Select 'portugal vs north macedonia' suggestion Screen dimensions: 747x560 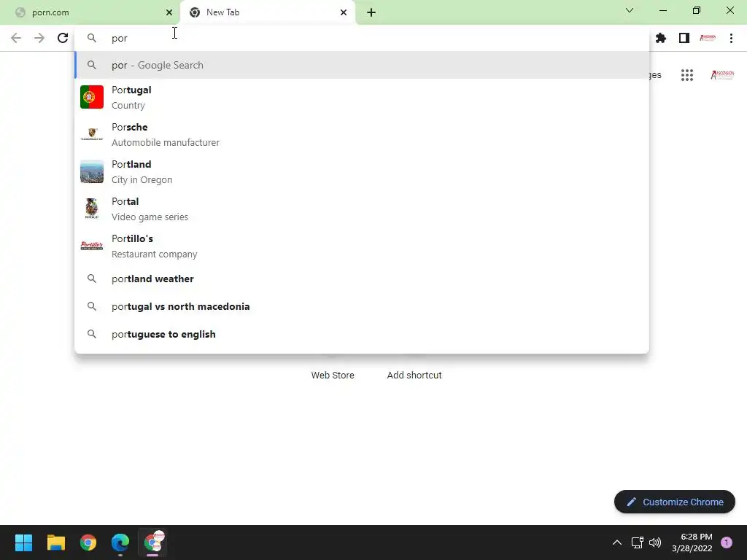click(x=362, y=306)
